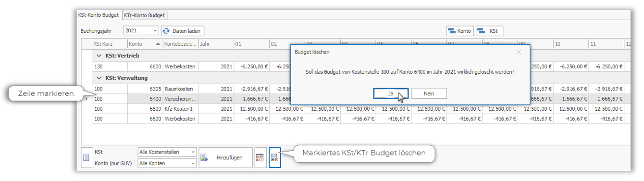Click Werbekosten cell in row 130

tap(180, 67)
